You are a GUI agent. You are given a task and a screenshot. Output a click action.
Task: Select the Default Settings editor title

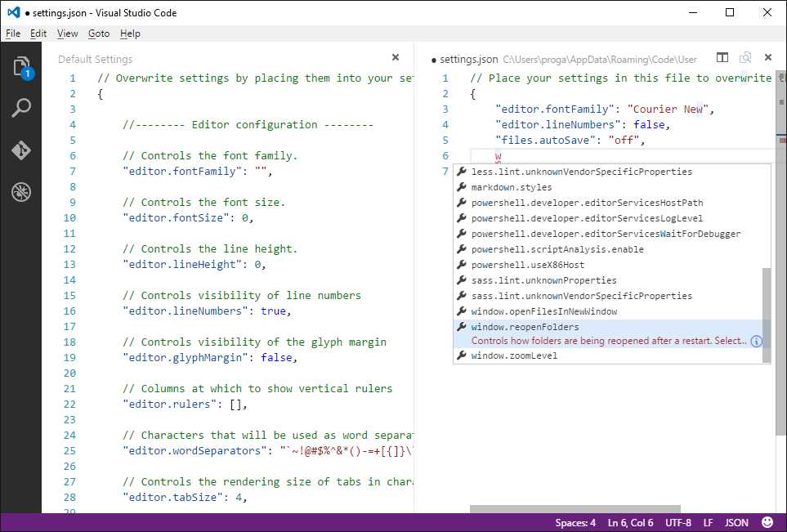point(96,59)
